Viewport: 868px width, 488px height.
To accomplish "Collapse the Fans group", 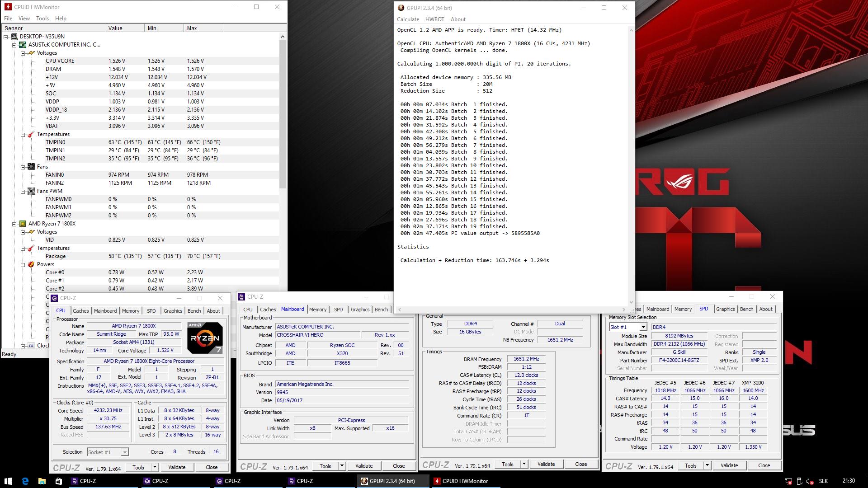I will tap(23, 167).
